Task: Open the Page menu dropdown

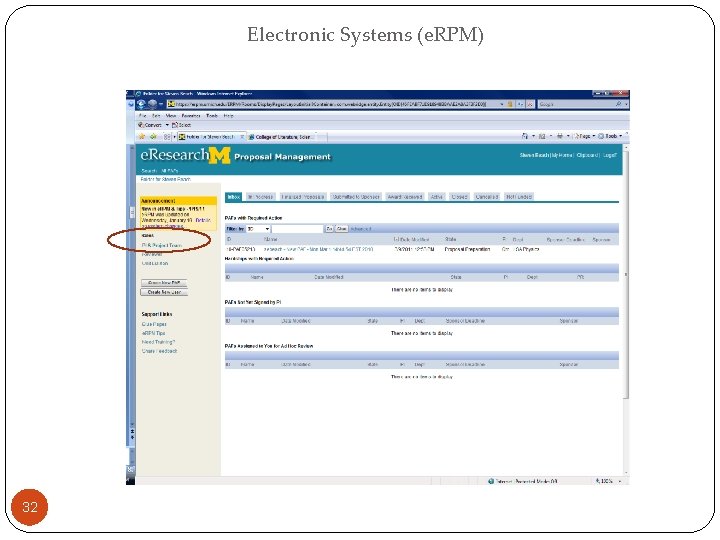Action: (585, 136)
